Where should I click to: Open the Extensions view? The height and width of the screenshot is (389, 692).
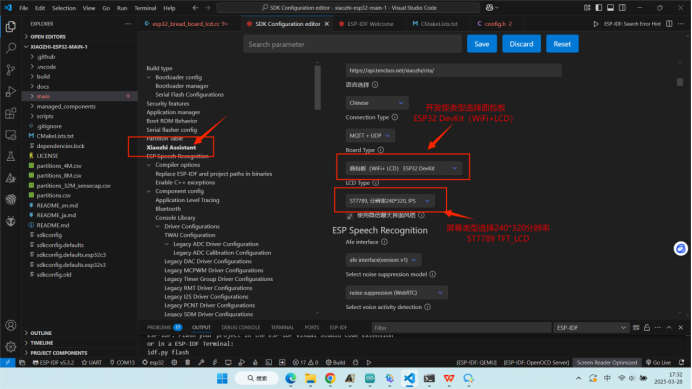[11, 113]
